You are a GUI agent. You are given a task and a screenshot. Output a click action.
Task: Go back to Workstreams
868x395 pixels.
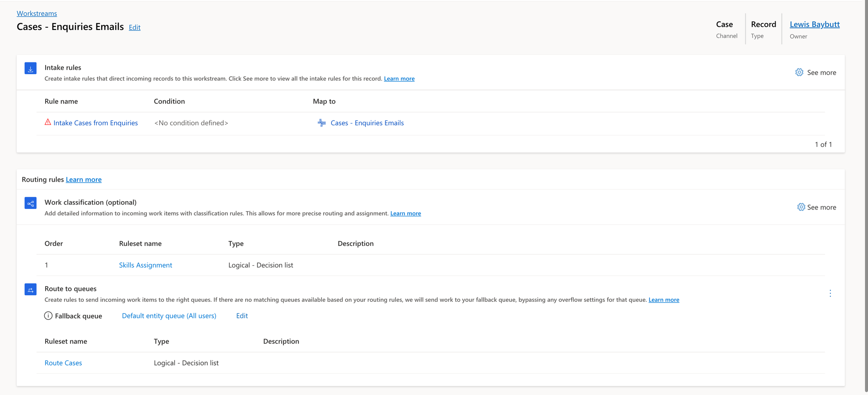(37, 13)
